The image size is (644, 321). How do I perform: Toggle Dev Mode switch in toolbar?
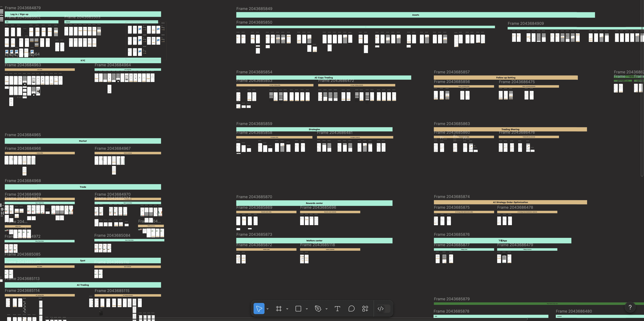pos(384,309)
